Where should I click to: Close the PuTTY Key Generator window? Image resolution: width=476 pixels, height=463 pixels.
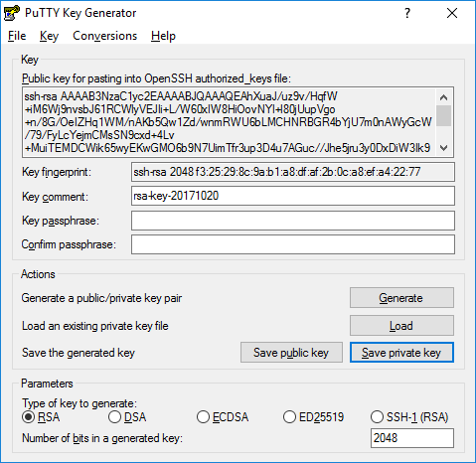452,13
